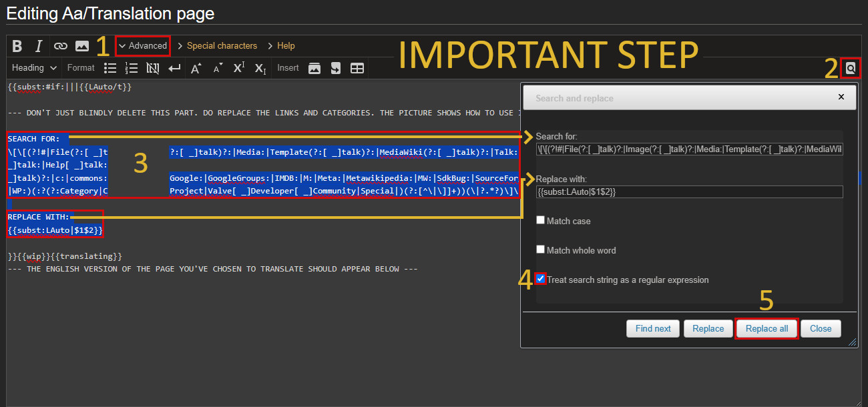868x407 pixels.
Task: Grab the dialog resize handle in the corner
Action: [852, 342]
